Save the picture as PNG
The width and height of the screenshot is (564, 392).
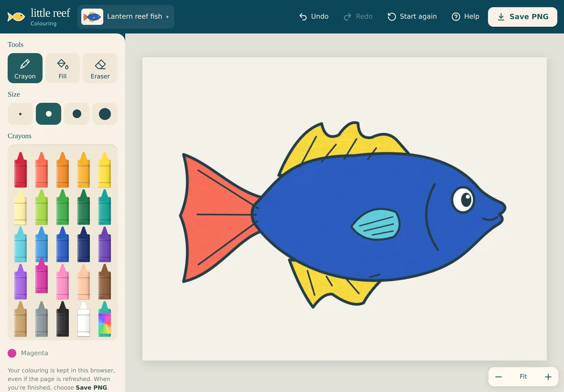pos(522,17)
